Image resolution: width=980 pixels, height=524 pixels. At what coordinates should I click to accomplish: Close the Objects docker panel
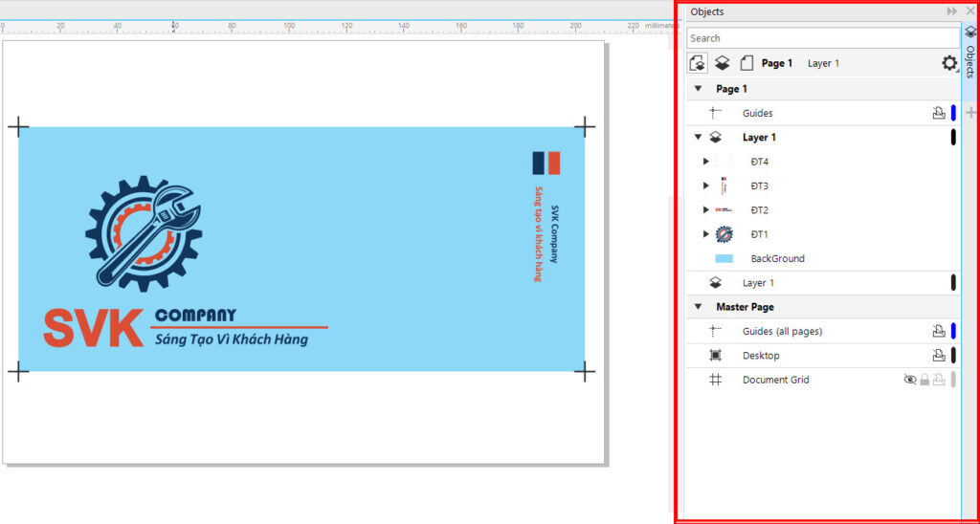tap(969, 11)
